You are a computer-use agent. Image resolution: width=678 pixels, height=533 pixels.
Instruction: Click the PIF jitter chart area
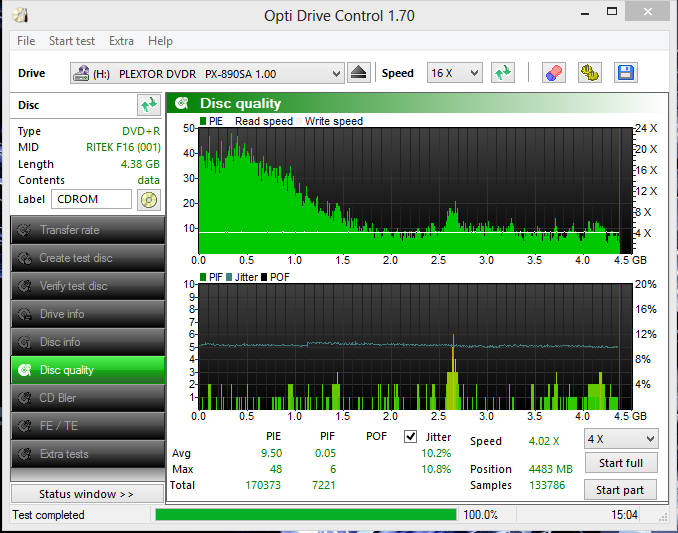point(415,347)
